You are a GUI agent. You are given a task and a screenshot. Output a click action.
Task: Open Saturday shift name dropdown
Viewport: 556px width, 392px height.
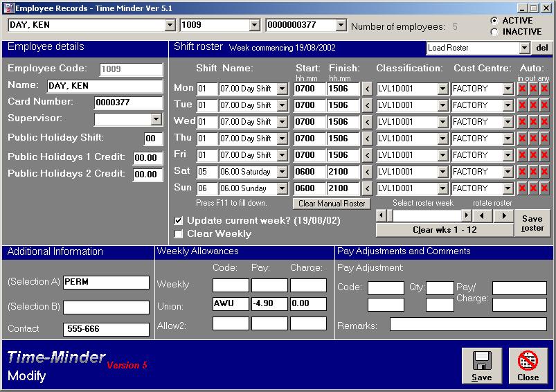pos(283,172)
